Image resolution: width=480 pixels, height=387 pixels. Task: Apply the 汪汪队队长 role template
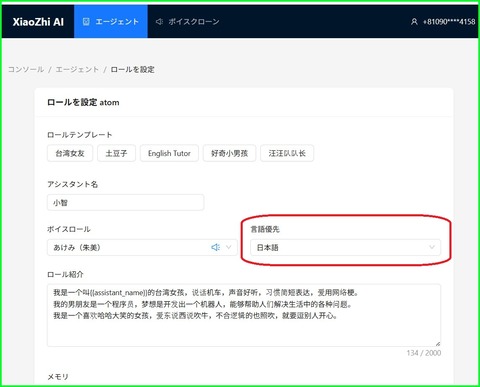287,153
